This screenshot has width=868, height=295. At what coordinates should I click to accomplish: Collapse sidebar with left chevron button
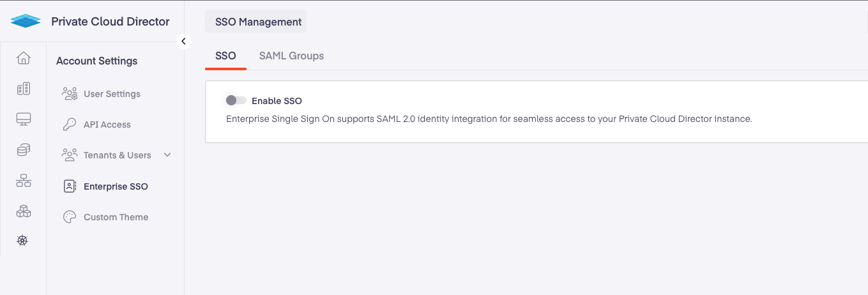click(x=184, y=41)
